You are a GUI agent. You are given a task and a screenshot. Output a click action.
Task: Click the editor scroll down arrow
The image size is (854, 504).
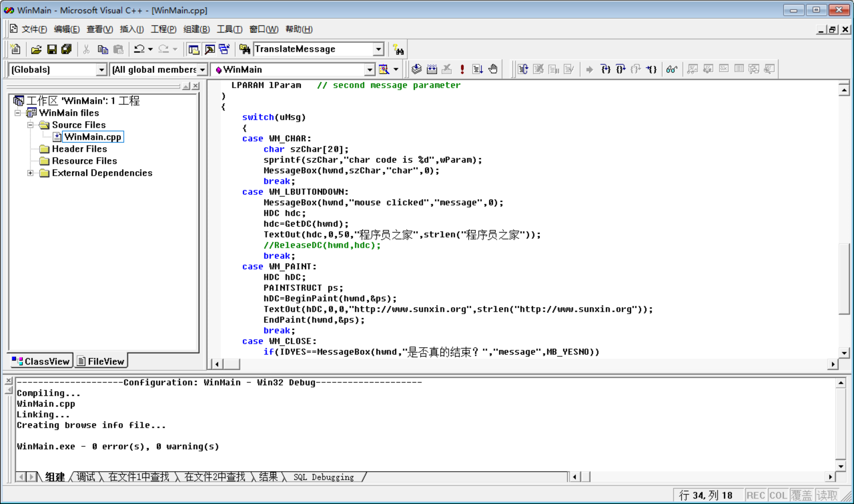844,353
